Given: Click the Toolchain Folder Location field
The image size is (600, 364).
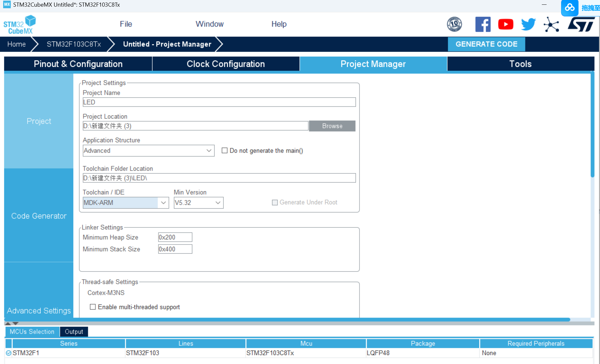Looking at the screenshot, I should pos(219,178).
